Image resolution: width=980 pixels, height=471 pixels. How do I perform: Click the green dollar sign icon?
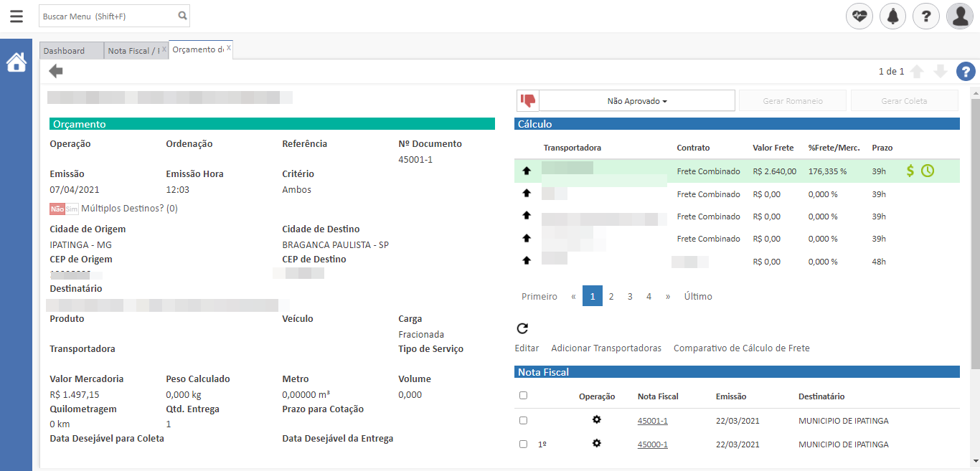(910, 171)
